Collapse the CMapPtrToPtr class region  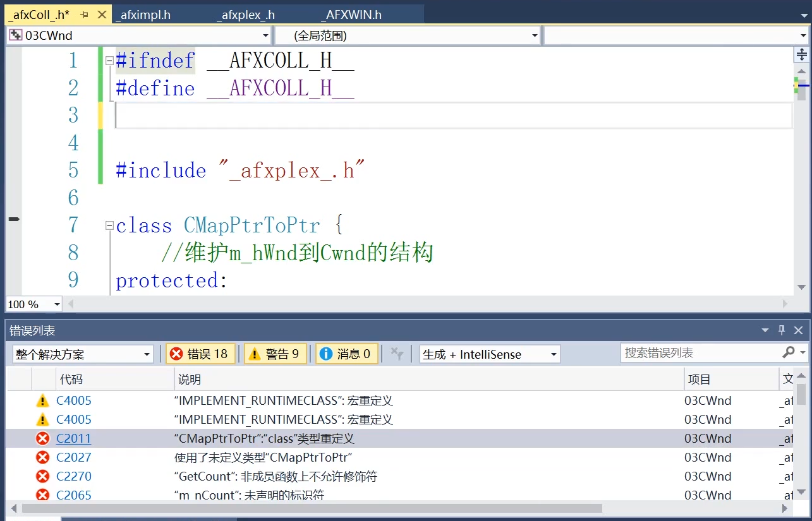coord(109,225)
